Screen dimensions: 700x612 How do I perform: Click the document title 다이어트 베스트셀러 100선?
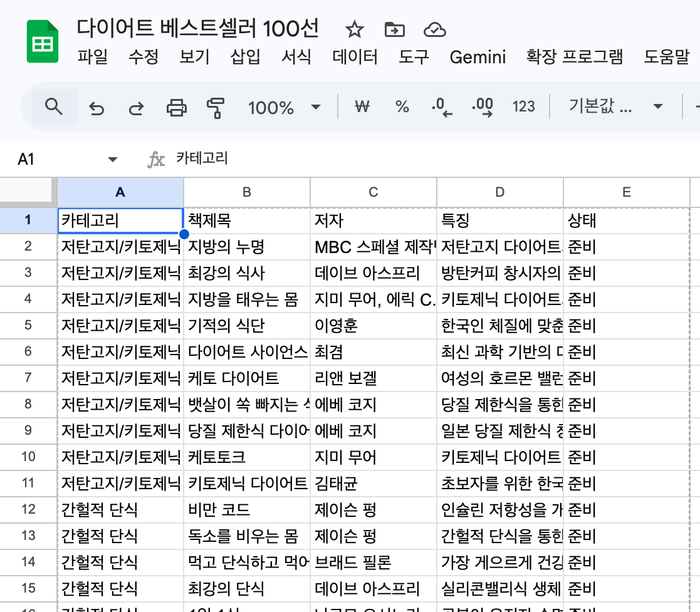click(198, 28)
